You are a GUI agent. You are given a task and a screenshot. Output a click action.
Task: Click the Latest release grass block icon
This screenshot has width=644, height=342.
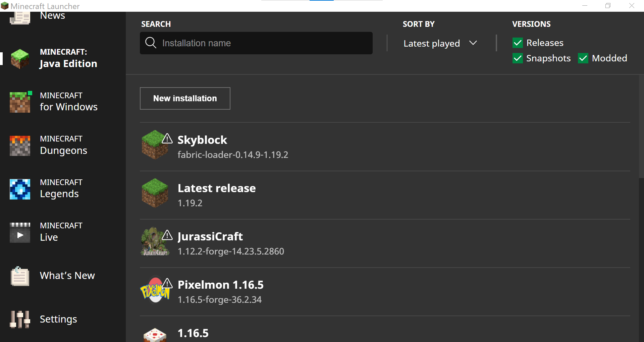tap(155, 193)
